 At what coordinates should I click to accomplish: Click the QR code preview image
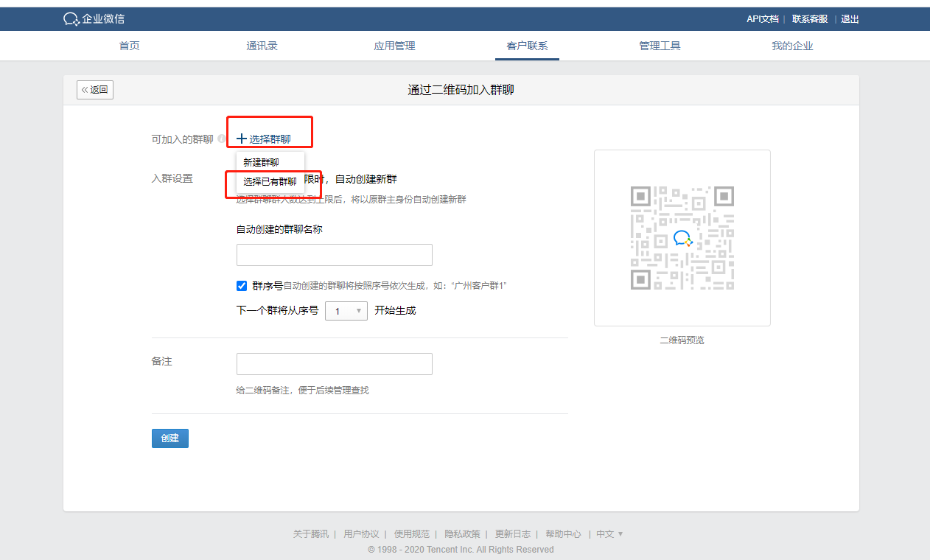(682, 238)
